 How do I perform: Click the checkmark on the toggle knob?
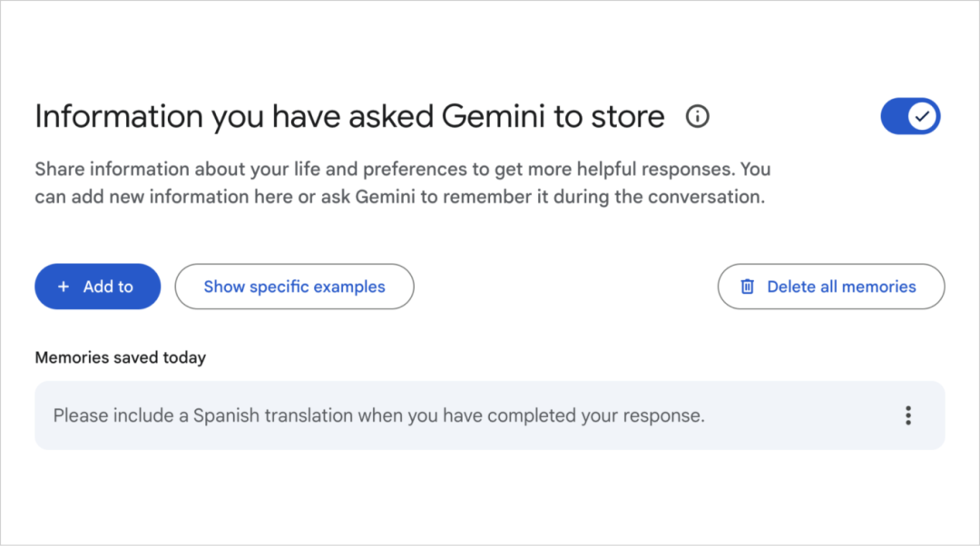(x=923, y=116)
